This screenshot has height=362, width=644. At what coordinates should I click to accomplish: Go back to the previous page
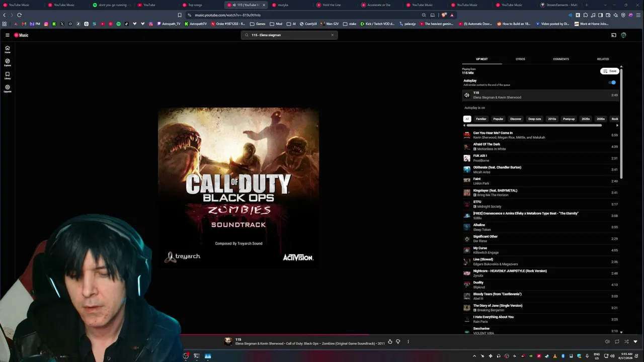click(x=5, y=15)
